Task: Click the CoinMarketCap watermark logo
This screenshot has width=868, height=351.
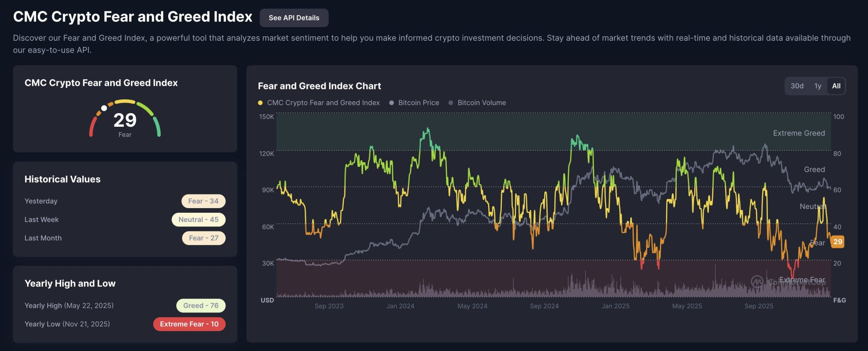Action: pyautogui.click(x=757, y=281)
